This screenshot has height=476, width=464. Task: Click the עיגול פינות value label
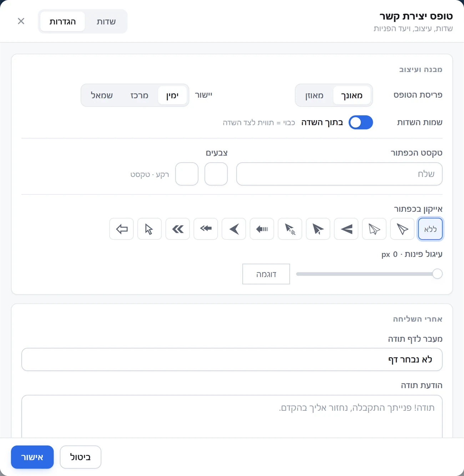pyautogui.click(x=412, y=254)
